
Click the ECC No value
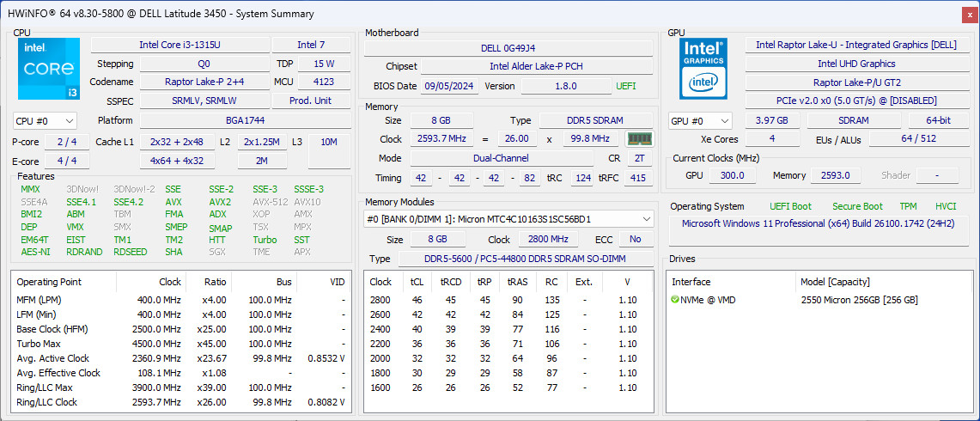coord(636,239)
